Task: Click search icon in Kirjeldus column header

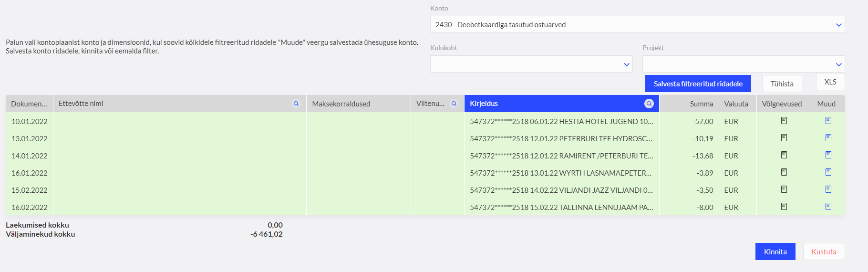Action: pos(649,104)
